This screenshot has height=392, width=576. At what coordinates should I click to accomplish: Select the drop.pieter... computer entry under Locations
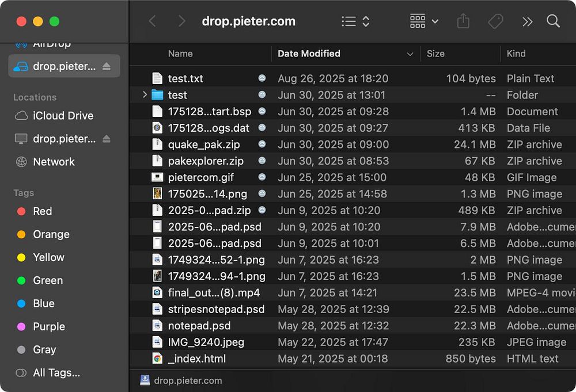point(55,139)
